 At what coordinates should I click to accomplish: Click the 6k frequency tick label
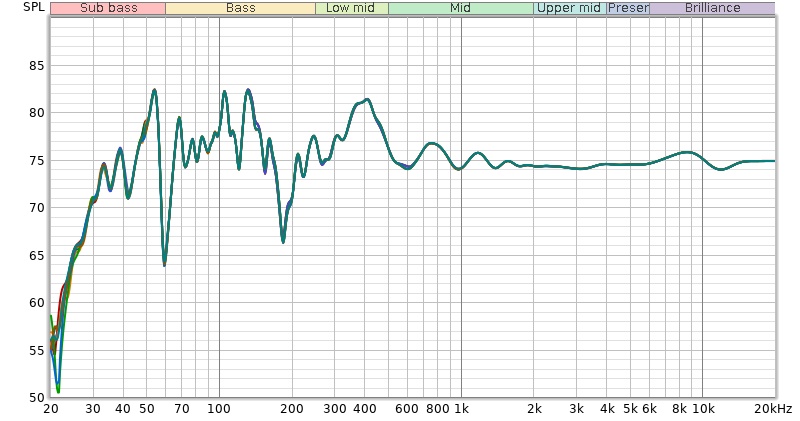[649, 409]
